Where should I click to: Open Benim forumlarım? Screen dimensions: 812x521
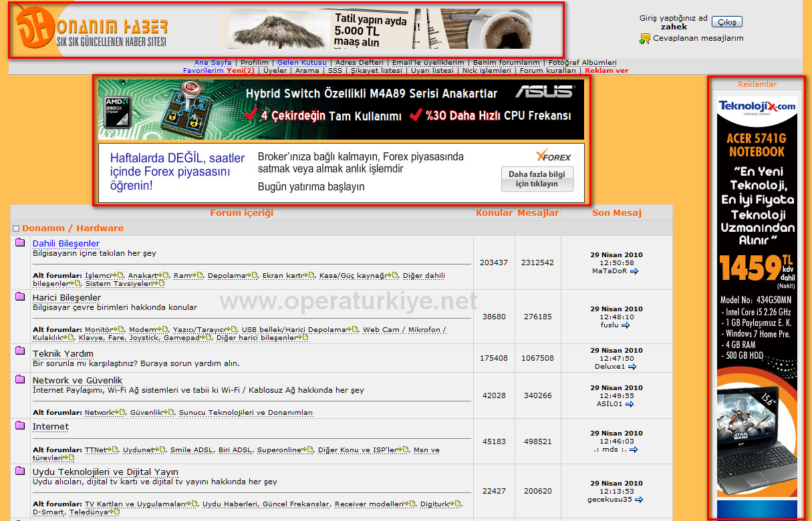(x=507, y=63)
